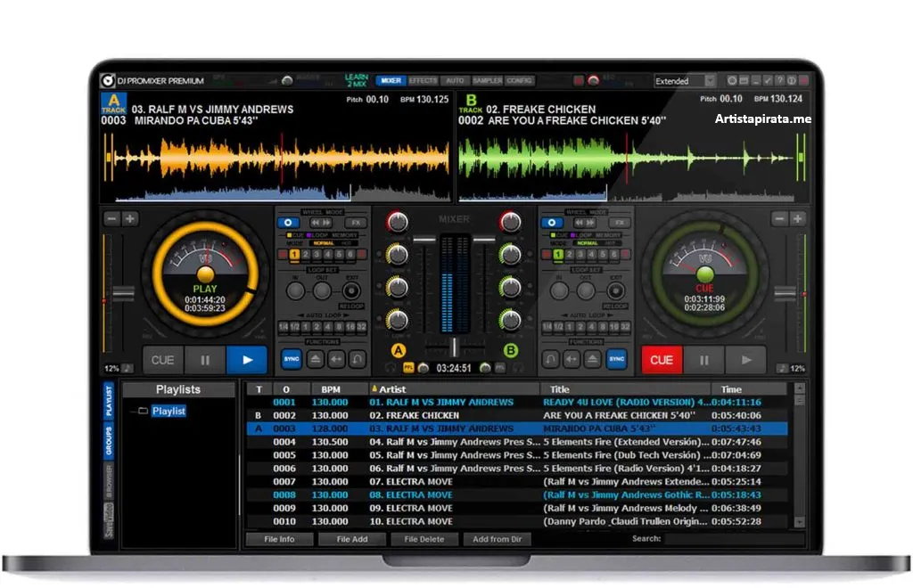Image resolution: width=913 pixels, height=588 pixels.
Task: Click the scratch wheel mode icon on deck B
Action: click(x=552, y=222)
